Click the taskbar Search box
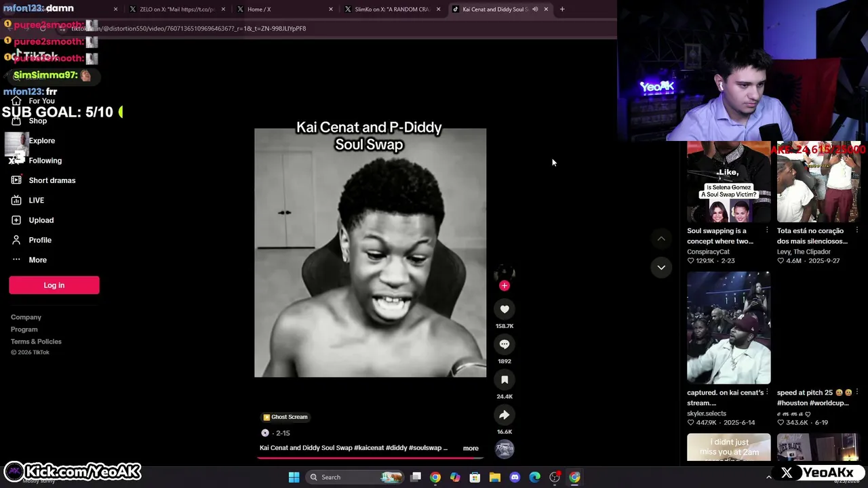Viewport: 868px width, 488px height. pos(355,477)
